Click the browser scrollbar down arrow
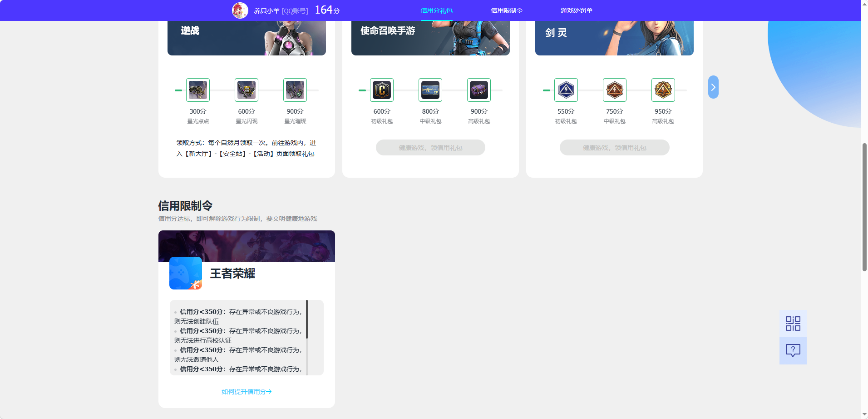868x419 pixels. pos(864,415)
